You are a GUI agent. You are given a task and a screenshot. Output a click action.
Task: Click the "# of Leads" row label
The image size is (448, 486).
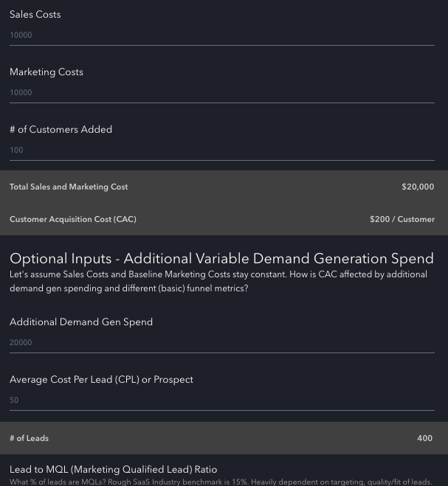29,439
